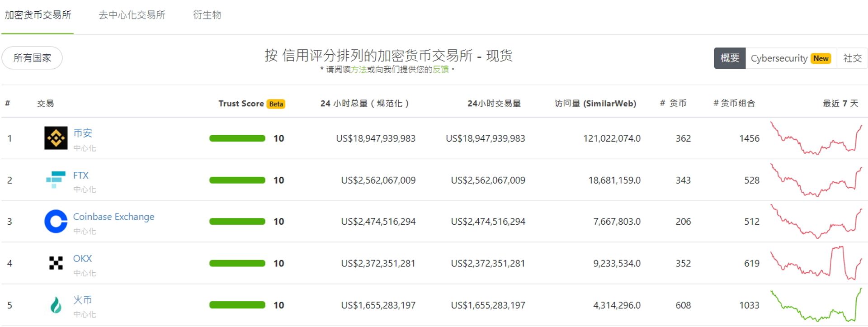This screenshot has width=868, height=327.
Task: Click 最近 7 天 column header
Action: pyautogui.click(x=840, y=104)
